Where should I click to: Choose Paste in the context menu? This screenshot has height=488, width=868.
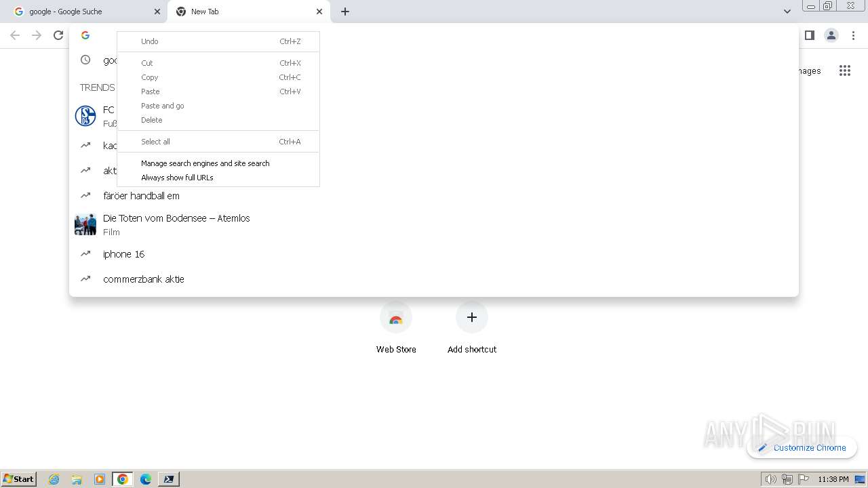point(218,91)
